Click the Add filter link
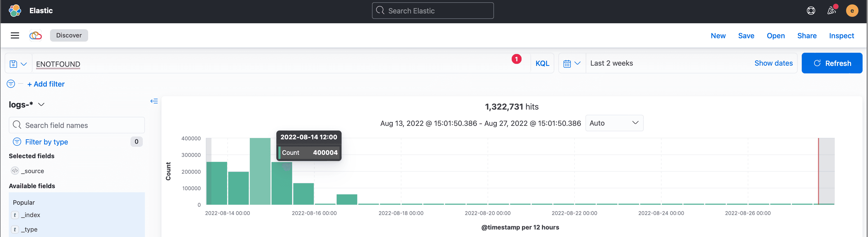 click(46, 84)
